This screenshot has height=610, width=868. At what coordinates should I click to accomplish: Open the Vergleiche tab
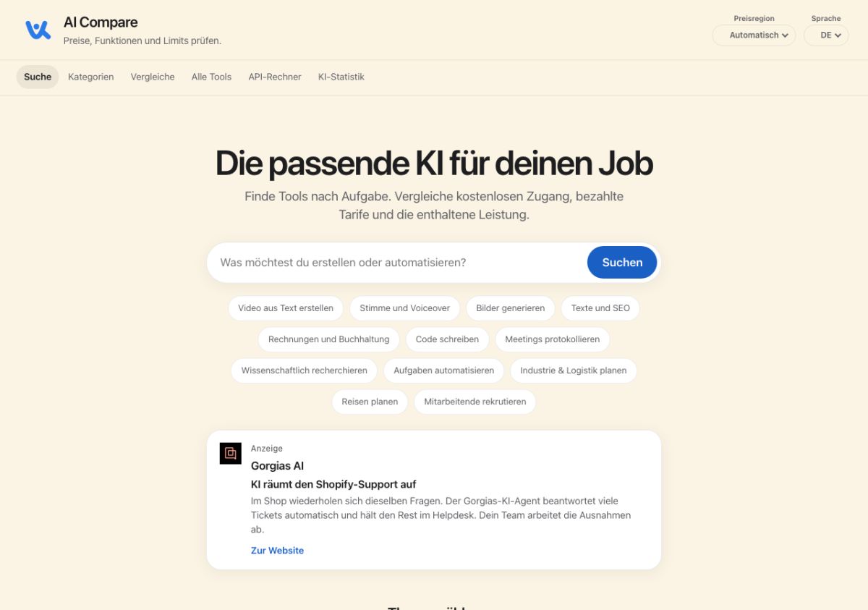153,77
